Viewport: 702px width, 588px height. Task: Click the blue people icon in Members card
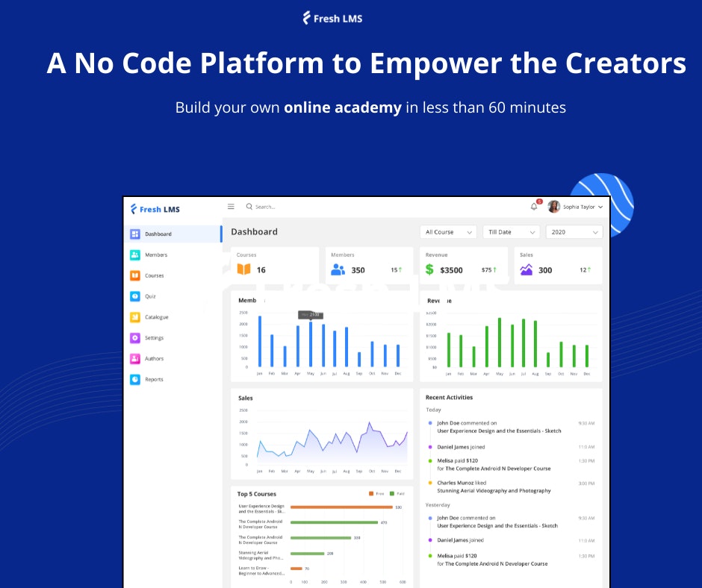[338, 269]
